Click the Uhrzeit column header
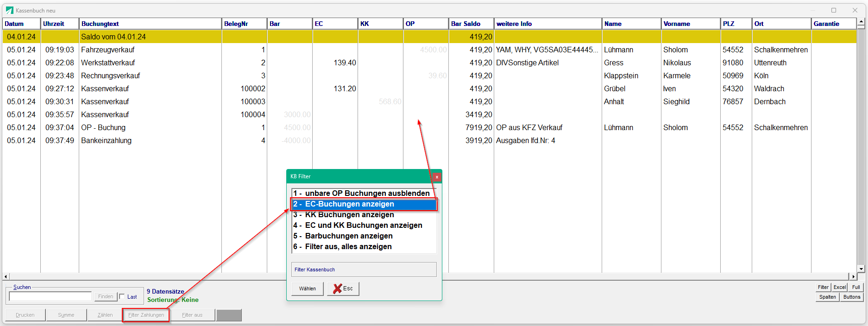Screen dimensions: 868x326 60,24
